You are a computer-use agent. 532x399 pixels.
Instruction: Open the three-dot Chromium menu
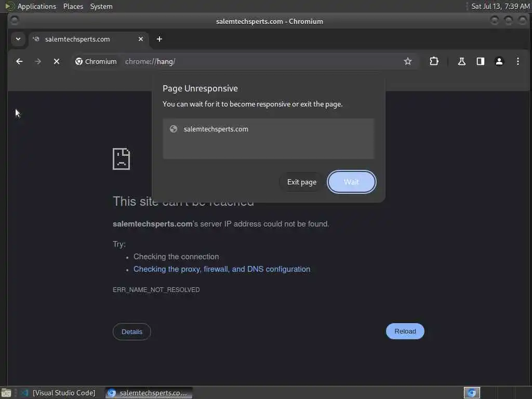click(x=518, y=61)
